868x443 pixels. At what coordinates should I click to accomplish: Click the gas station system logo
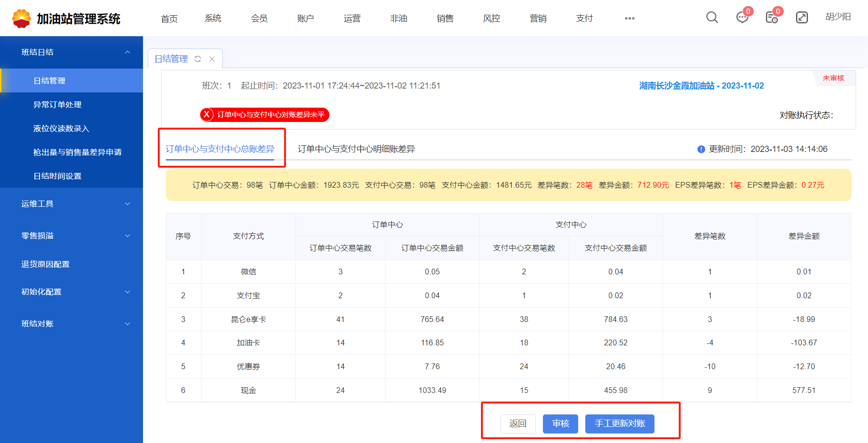coord(21,19)
